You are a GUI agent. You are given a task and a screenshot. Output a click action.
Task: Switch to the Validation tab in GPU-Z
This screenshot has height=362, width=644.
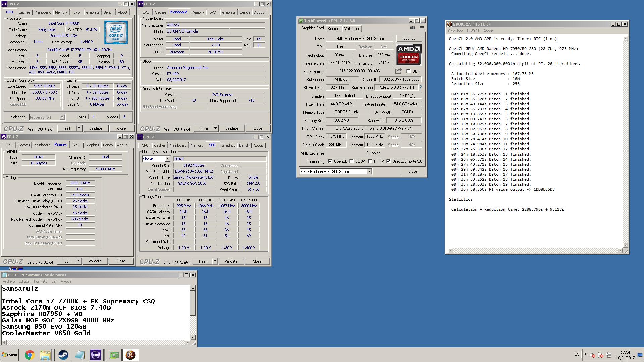tap(352, 29)
